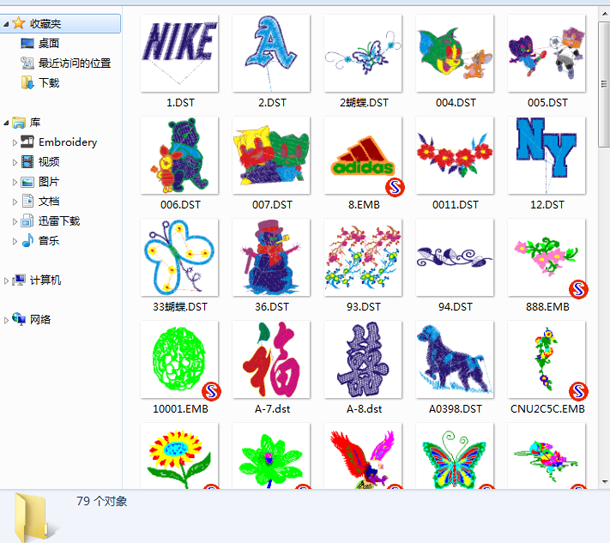This screenshot has height=543, width=610.
Task: Select the pink flowers thumbnail of 888.EMB
Action: [547, 257]
